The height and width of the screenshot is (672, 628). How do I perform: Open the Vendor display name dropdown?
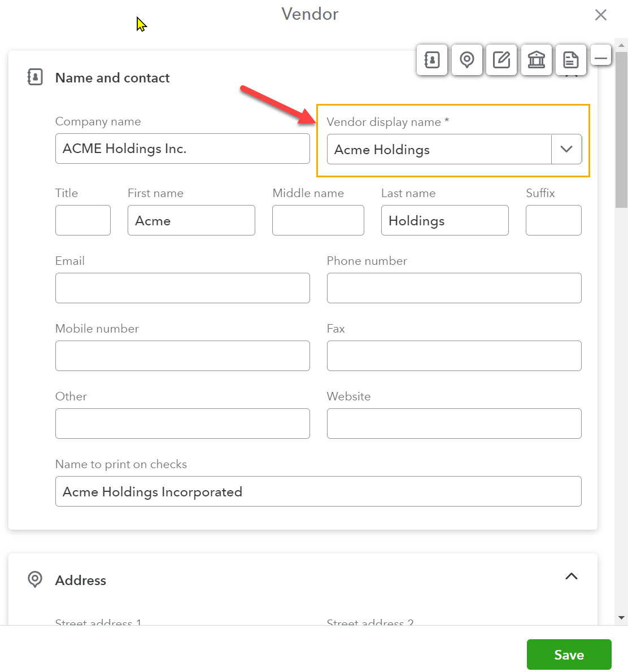[566, 149]
